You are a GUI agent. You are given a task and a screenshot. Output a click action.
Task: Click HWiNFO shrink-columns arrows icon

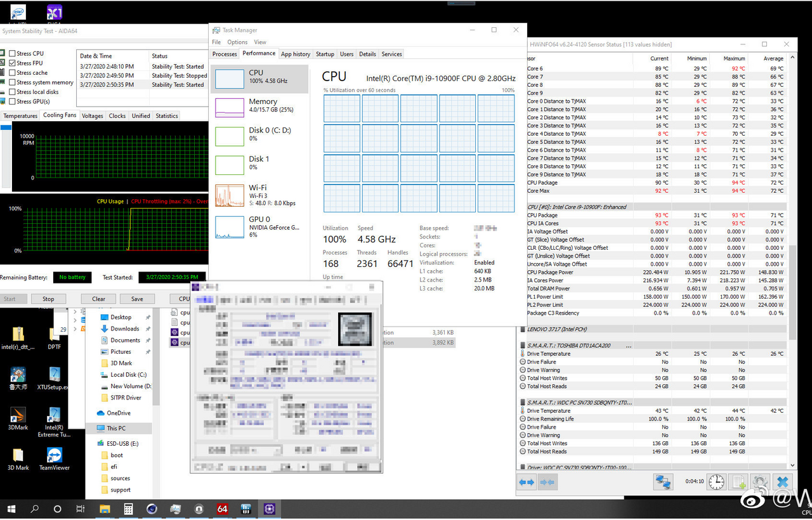pyautogui.click(x=547, y=483)
